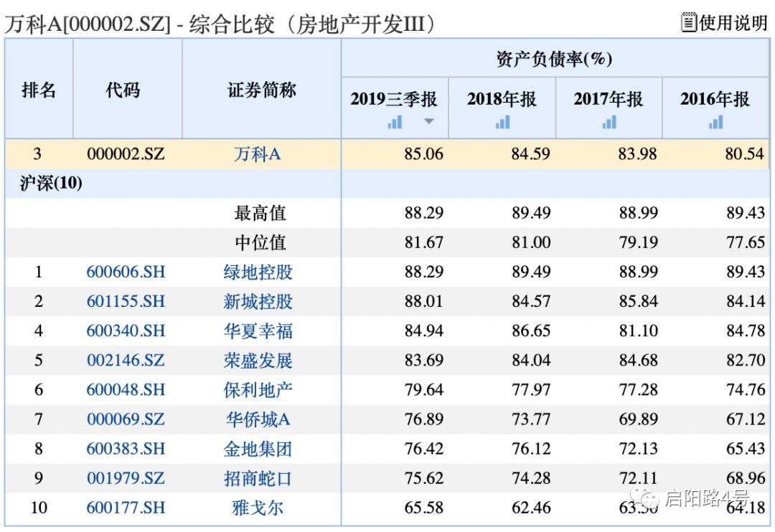Open stock link 万科A
The width and height of the screenshot is (775, 532).
point(258,154)
